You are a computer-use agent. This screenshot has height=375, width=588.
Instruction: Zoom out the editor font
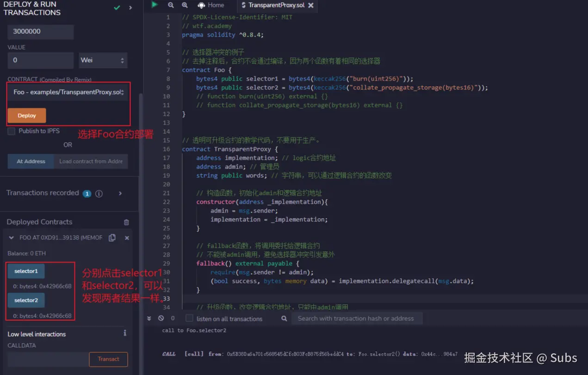(x=171, y=5)
